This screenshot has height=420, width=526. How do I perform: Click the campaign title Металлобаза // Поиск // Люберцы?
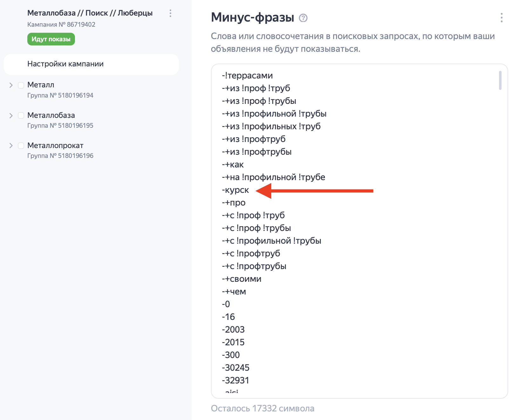tap(90, 13)
